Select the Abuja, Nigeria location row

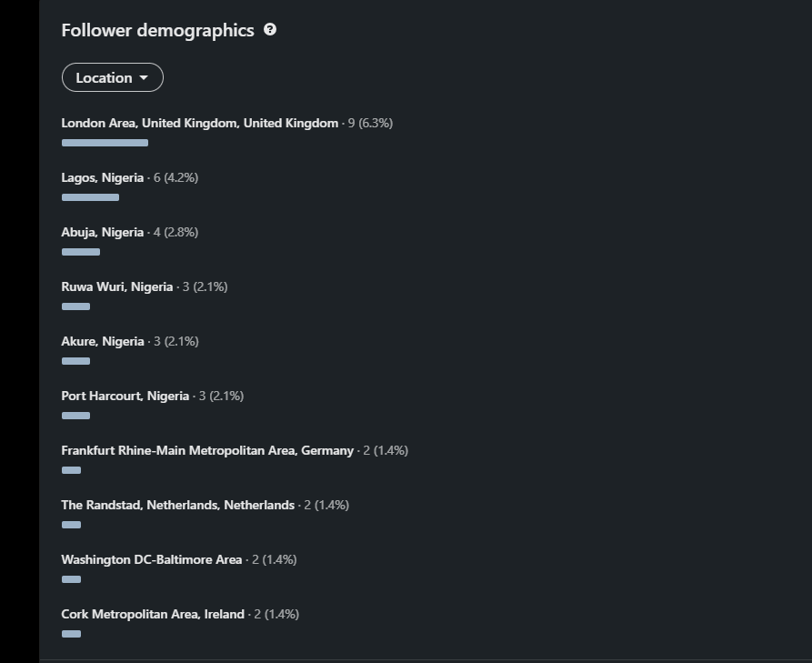102,232
